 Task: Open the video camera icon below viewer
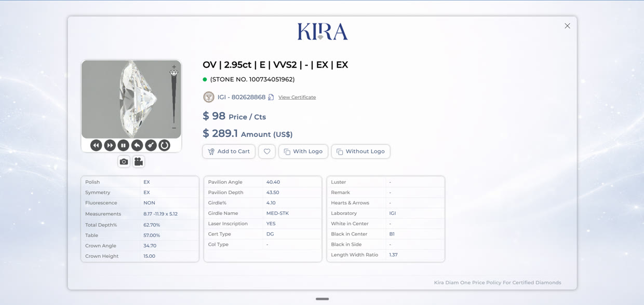point(139,161)
